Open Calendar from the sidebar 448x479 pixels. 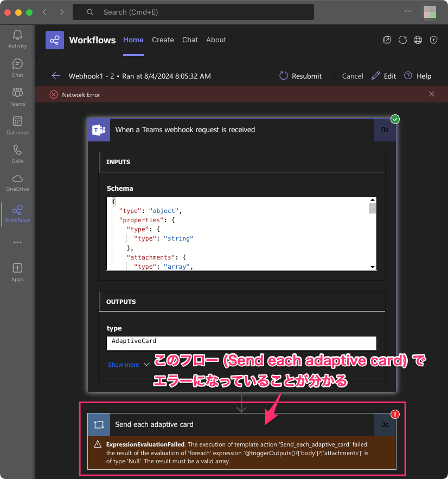coord(17,126)
